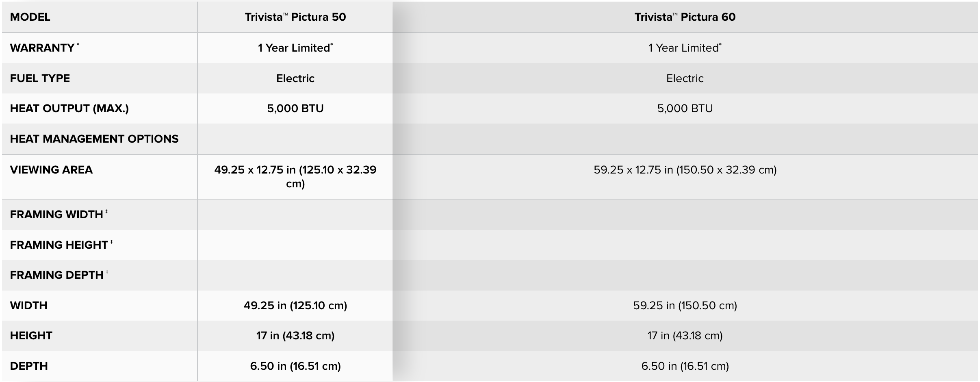Select the FRAMING DEPTH row label
The image size is (980, 382).
click(x=56, y=275)
